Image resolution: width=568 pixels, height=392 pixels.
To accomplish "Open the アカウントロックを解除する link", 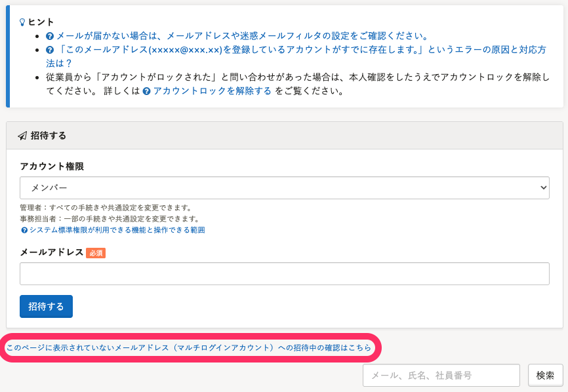I will [x=212, y=91].
